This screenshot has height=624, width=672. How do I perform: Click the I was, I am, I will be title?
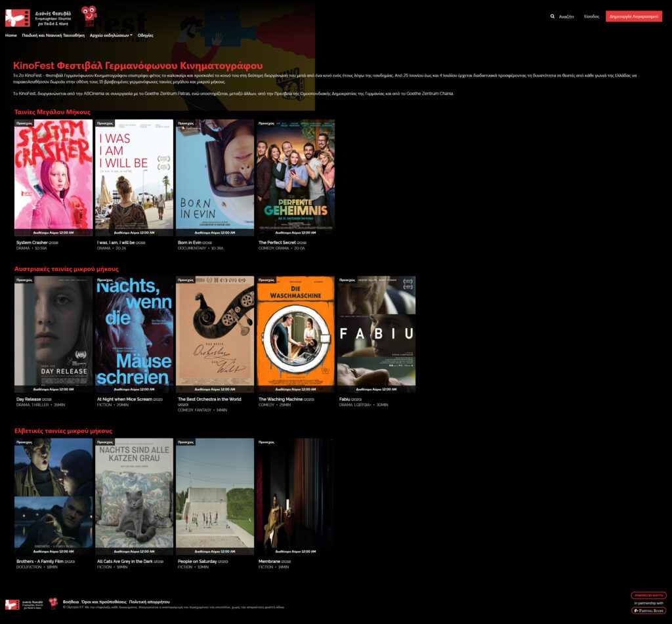(115, 243)
